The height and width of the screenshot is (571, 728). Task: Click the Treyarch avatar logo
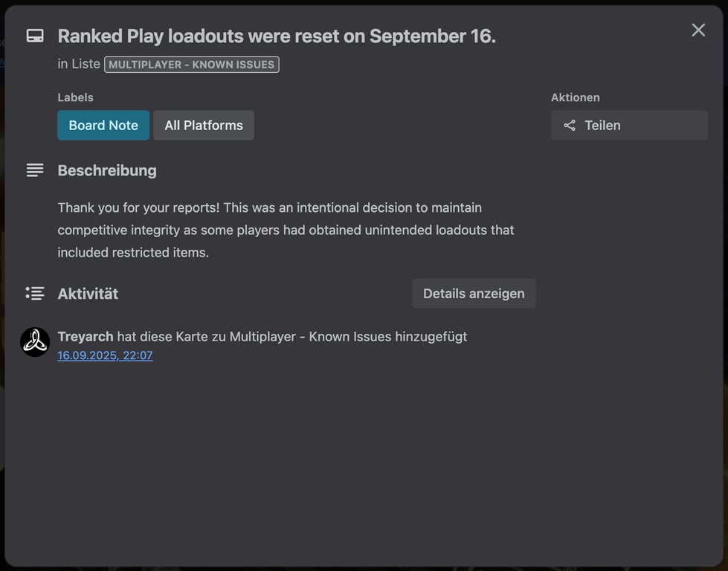(35, 342)
